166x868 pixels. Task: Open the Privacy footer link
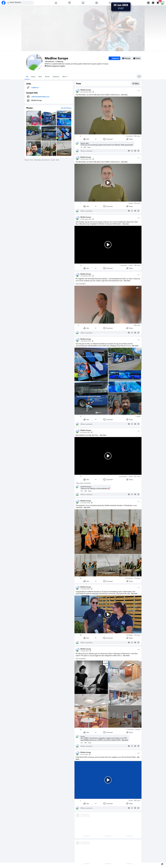[x=27, y=160]
